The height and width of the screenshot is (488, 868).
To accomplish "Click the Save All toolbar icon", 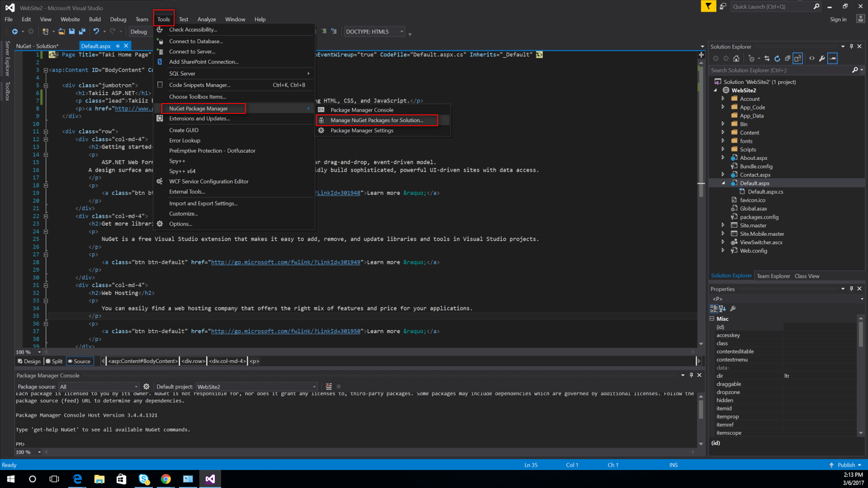I will point(82,31).
